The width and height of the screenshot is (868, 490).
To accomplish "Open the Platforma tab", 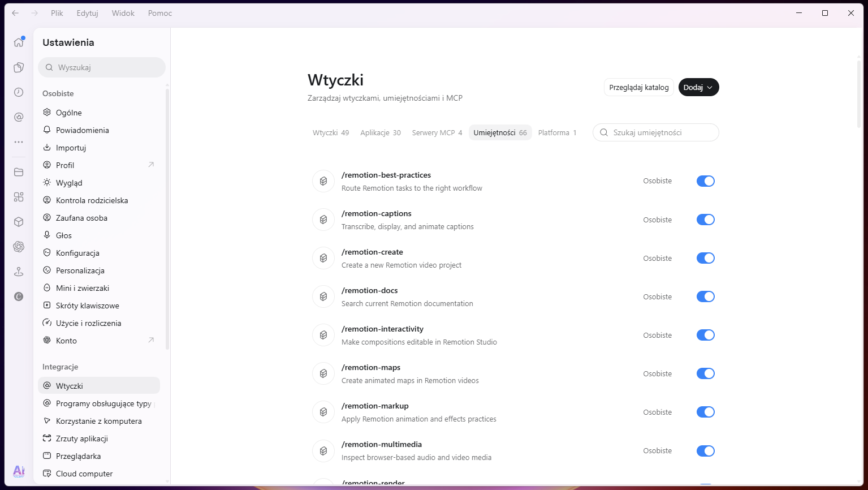I will (558, 133).
